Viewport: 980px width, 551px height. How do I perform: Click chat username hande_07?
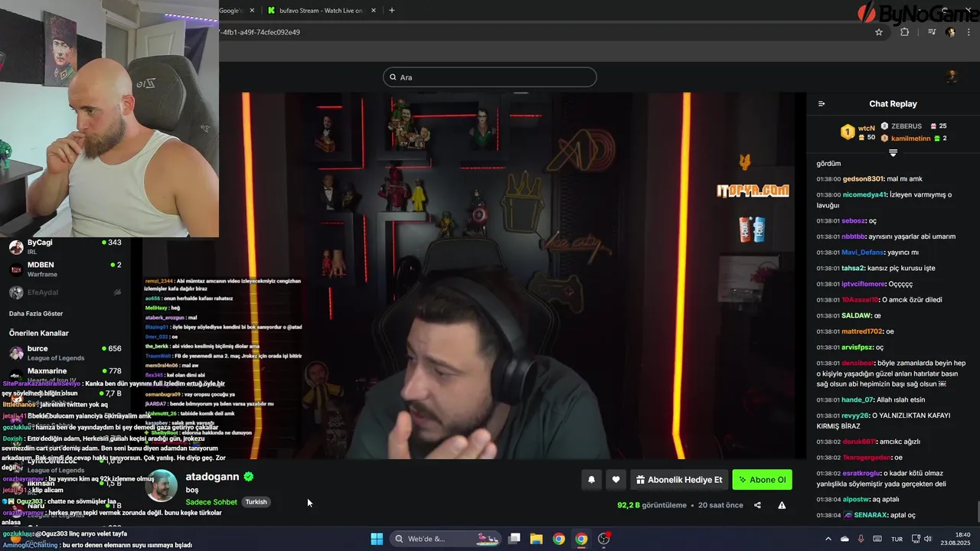(857, 399)
